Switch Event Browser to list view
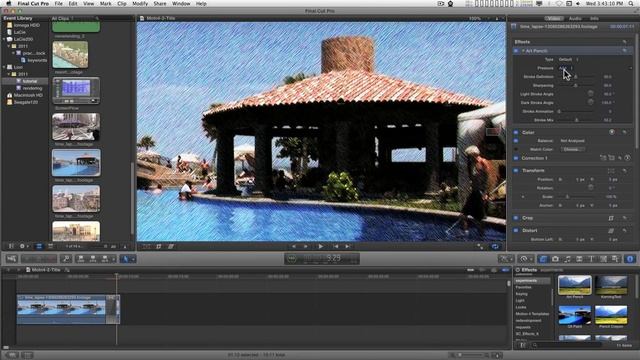Image resolution: width=640 pixels, height=360 pixels. pos(50,246)
